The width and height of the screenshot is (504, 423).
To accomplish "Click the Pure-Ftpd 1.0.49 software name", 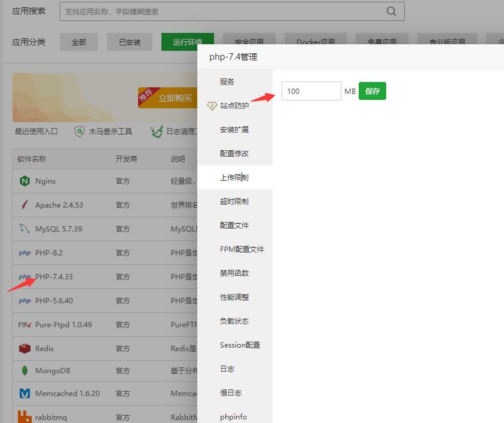I will 63,324.
